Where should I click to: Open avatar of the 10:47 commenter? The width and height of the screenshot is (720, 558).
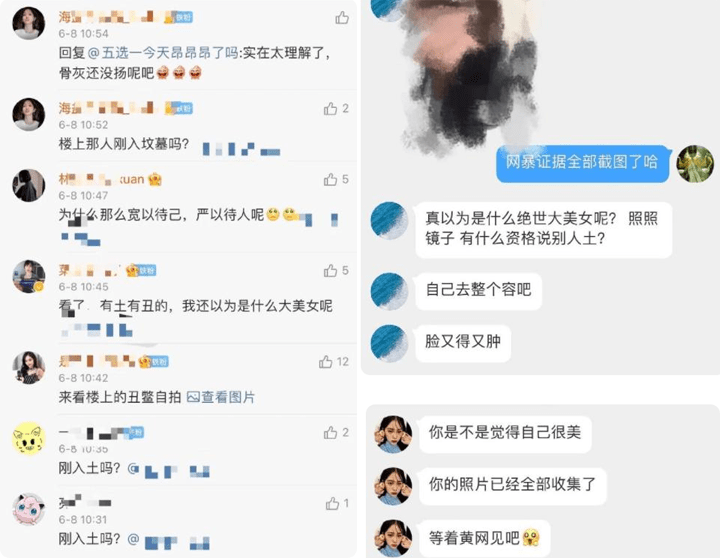tap(28, 186)
